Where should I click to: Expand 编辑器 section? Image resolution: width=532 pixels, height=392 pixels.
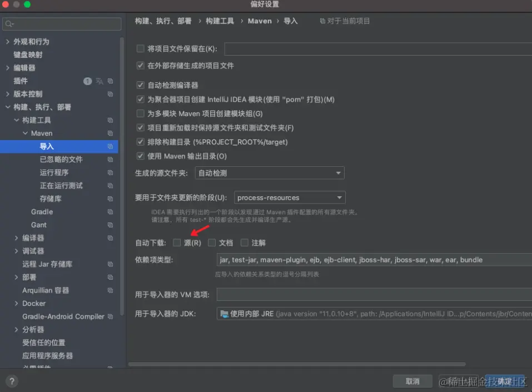[7, 68]
